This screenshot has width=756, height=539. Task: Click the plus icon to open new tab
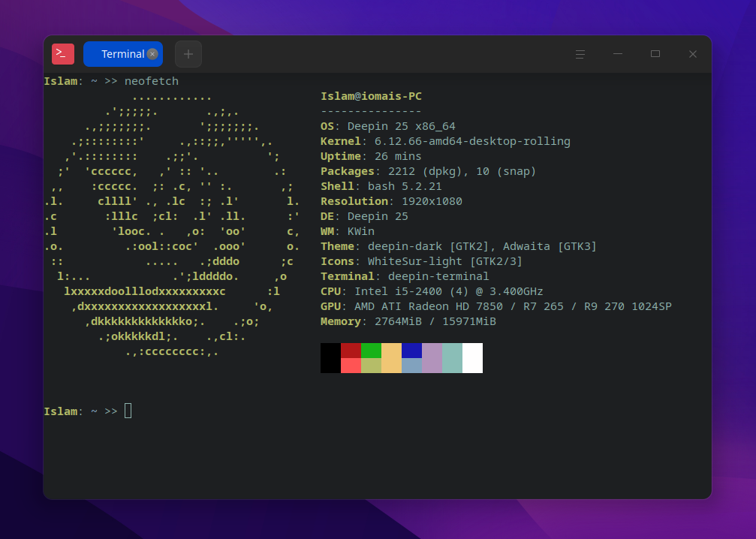[188, 53]
